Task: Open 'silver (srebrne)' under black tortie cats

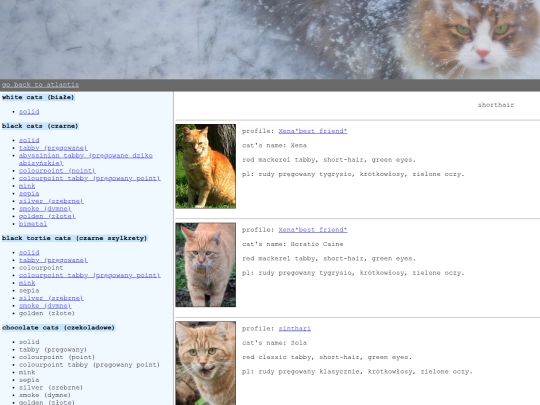Action: (x=51, y=298)
